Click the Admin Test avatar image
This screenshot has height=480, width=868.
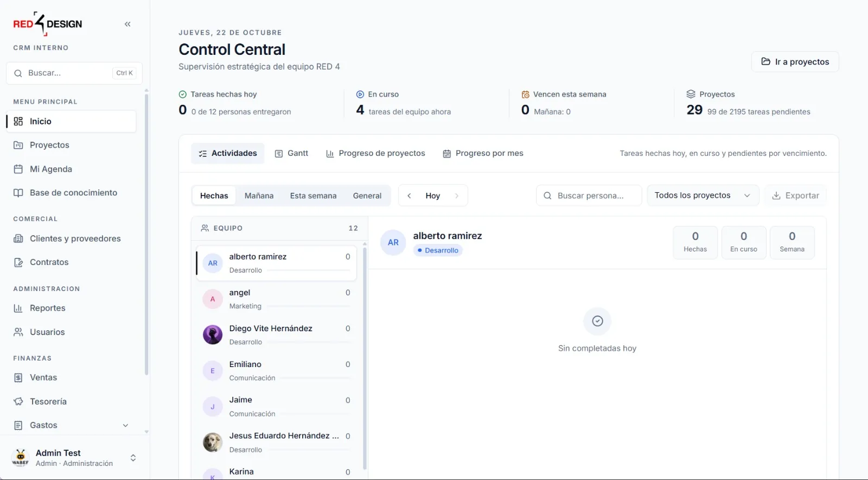coord(21,458)
